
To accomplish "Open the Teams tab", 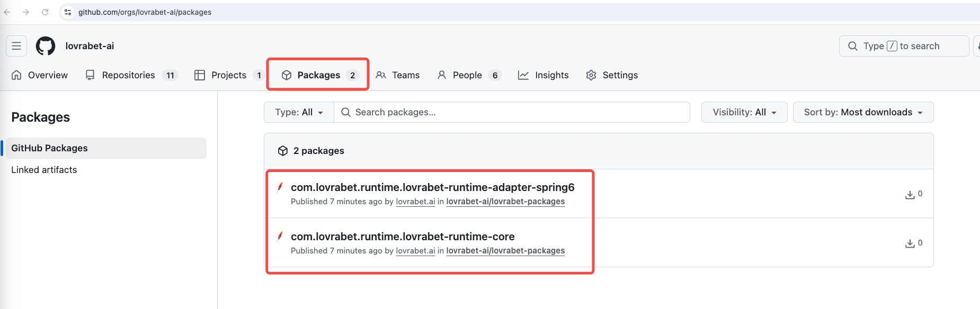I will pos(398,75).
